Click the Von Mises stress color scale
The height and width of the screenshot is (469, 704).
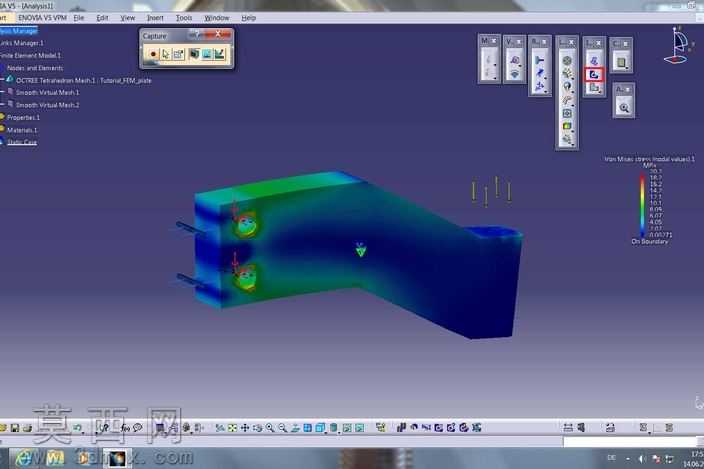point(642,205)
